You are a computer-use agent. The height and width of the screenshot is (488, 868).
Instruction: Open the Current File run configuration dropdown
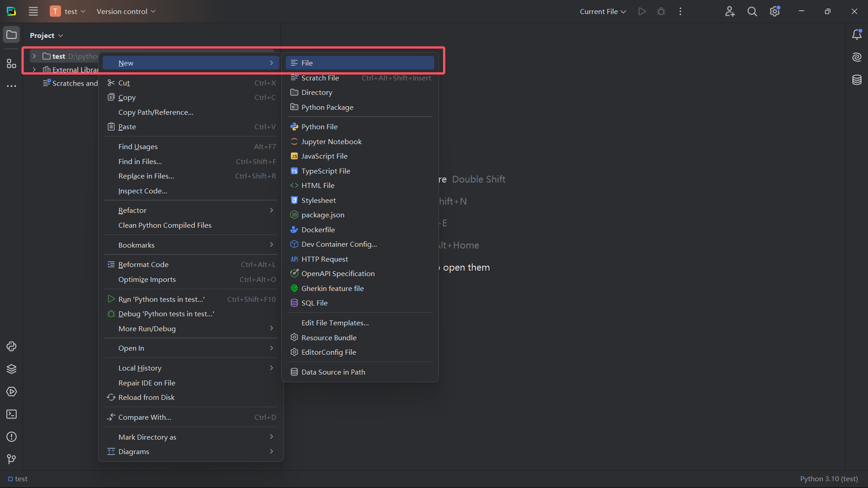pyautogui.click(x=603, y=12)
